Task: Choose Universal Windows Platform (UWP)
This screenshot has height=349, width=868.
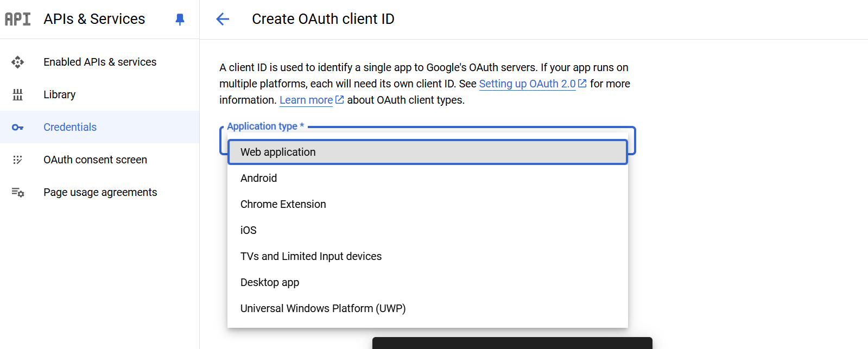Action: point(323,308)
